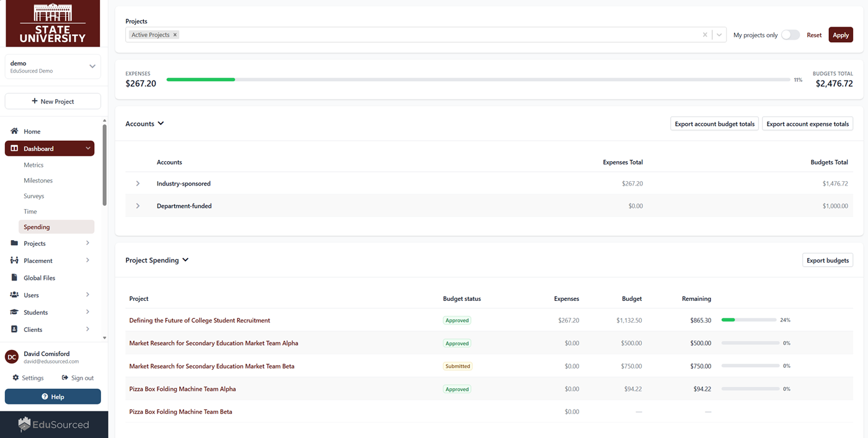This screenshot has width=868, height=438.
Task: Open Pizza Box Folding Machine Team Alpha
Action: [x=182, y=389]
